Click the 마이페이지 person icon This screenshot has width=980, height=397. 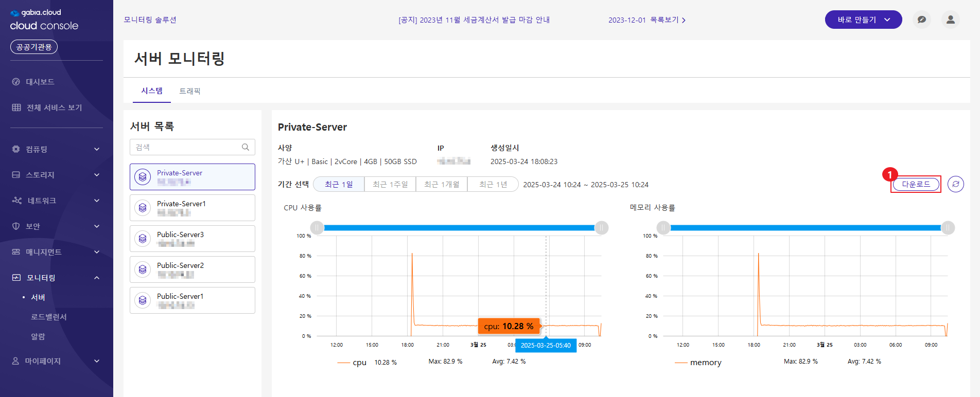click(15, 361)
